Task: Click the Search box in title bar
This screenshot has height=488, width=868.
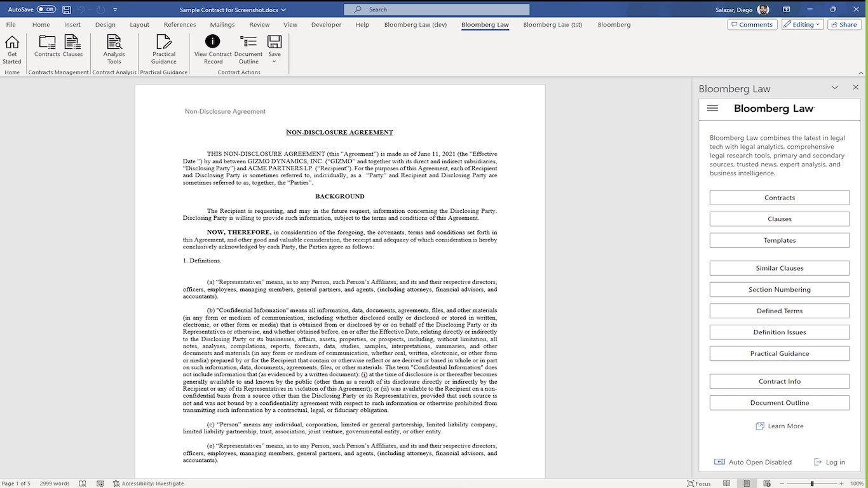Action: pos(437,10)
